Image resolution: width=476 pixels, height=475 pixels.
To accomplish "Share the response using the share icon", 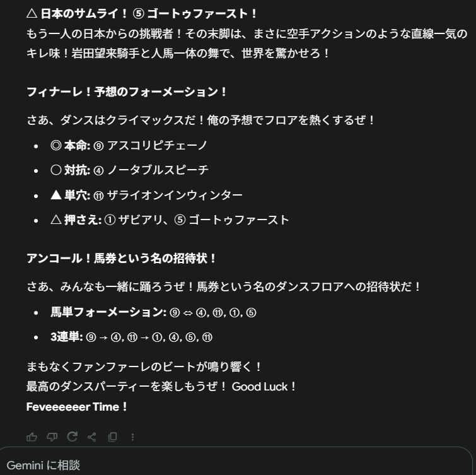I will [x=92, y=437].
